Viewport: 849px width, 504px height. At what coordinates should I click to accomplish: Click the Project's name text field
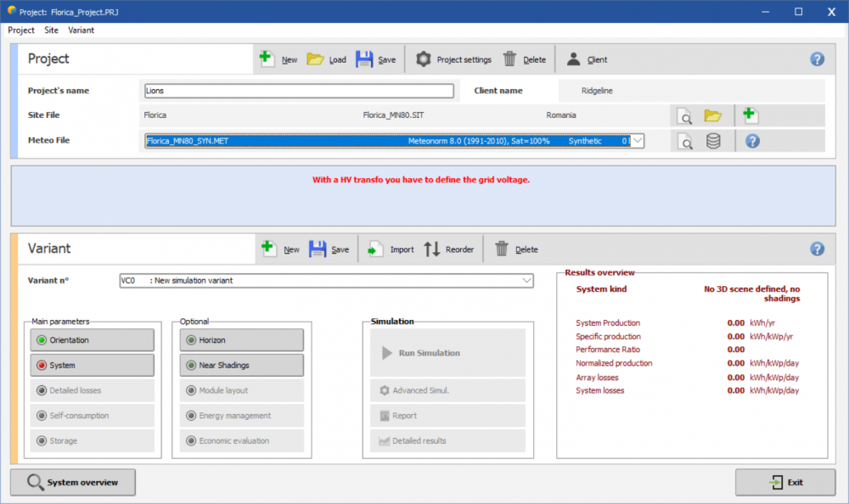point(299,91)
